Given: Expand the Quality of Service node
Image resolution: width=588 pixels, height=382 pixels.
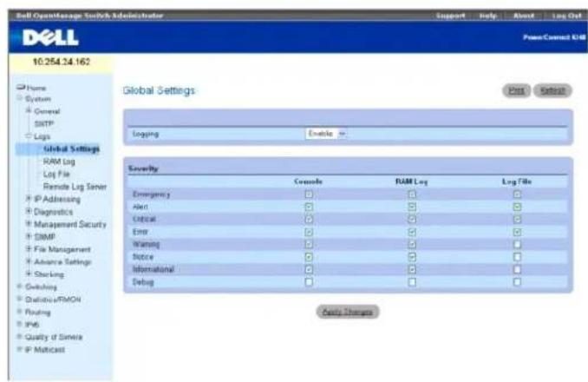Looking at the screenshot, I should (19, 336).
